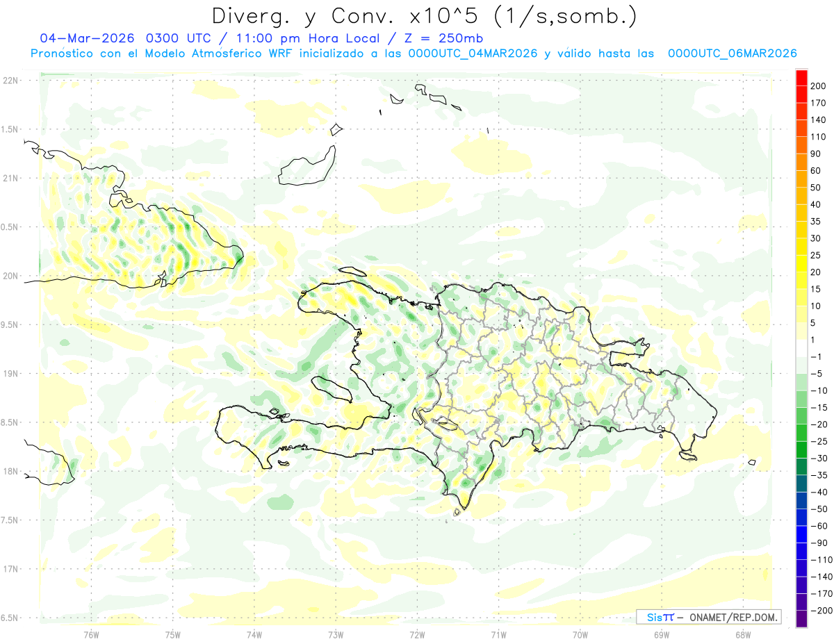Screen dimensions: 834x644
Task: Click the '71W' longitude axis label
Action: pyautogui.click(x=498, y=634)
